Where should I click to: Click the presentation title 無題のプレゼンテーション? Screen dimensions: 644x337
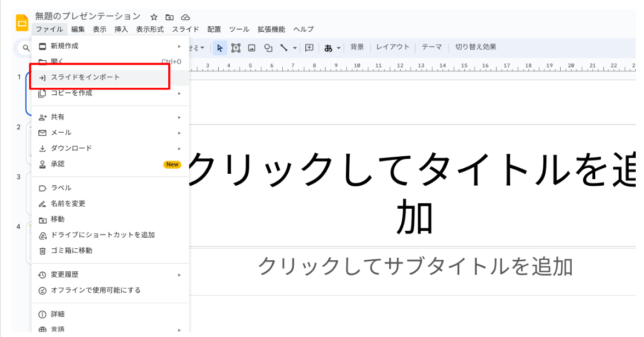tap(88, 16)
